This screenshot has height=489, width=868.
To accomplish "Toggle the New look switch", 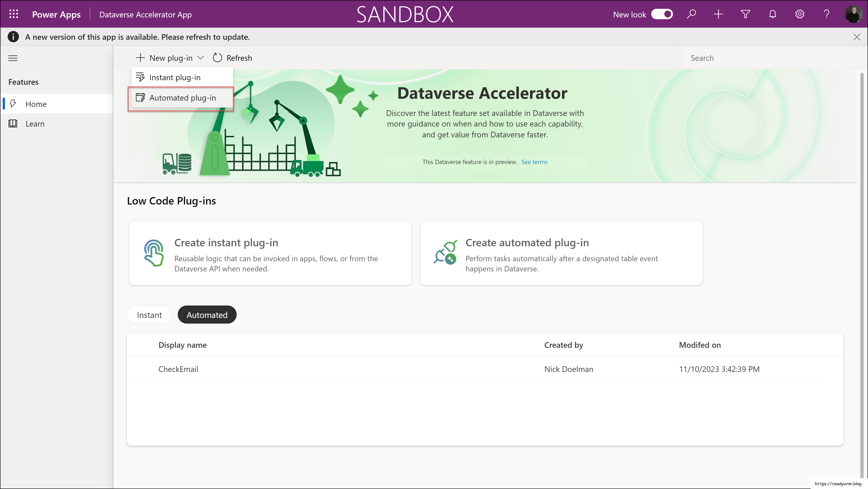I will pyautogui.click(x=662, y=14).
